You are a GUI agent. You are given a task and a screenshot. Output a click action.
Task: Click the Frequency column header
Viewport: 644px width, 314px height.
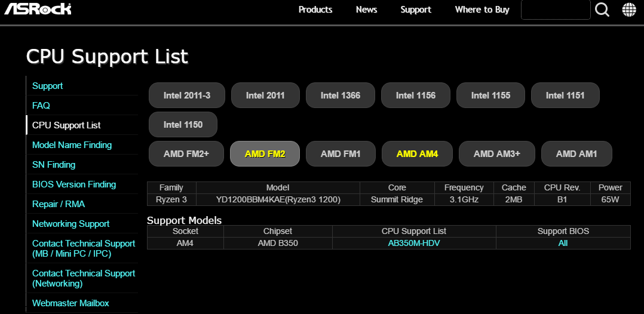pos(464,187)
